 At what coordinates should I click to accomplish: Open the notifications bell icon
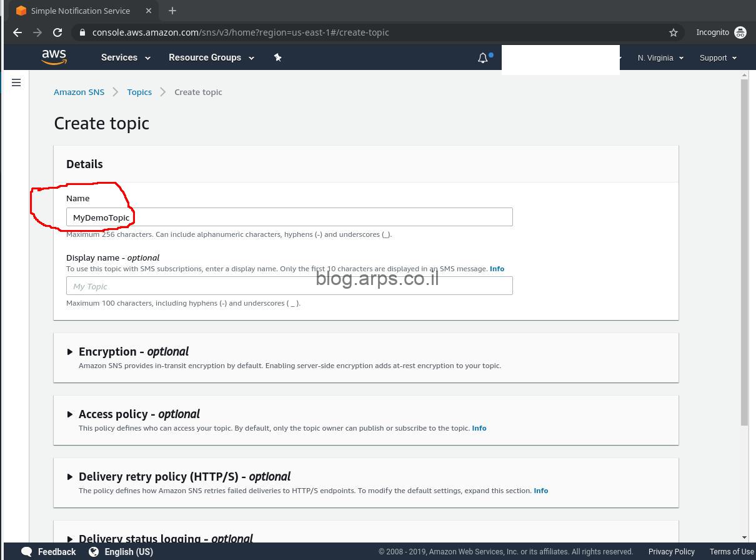coord(483,57)
